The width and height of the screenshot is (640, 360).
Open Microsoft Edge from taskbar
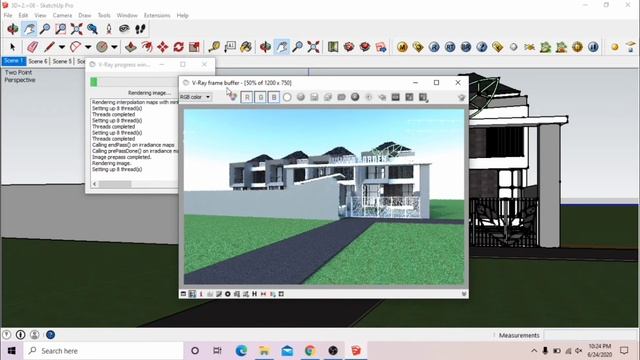click(241, 351)
